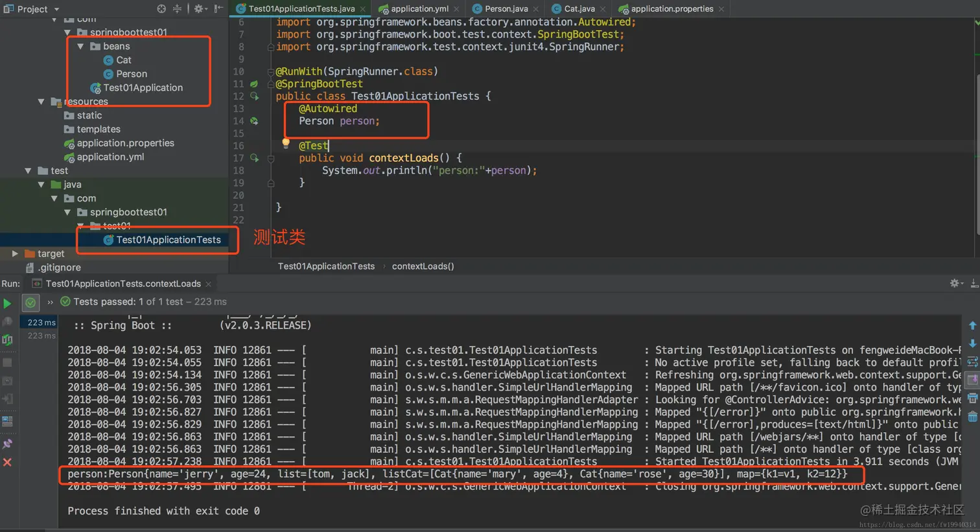Rerun tests with the green play button
Screen dimensions: 980x532
(7, 303)
